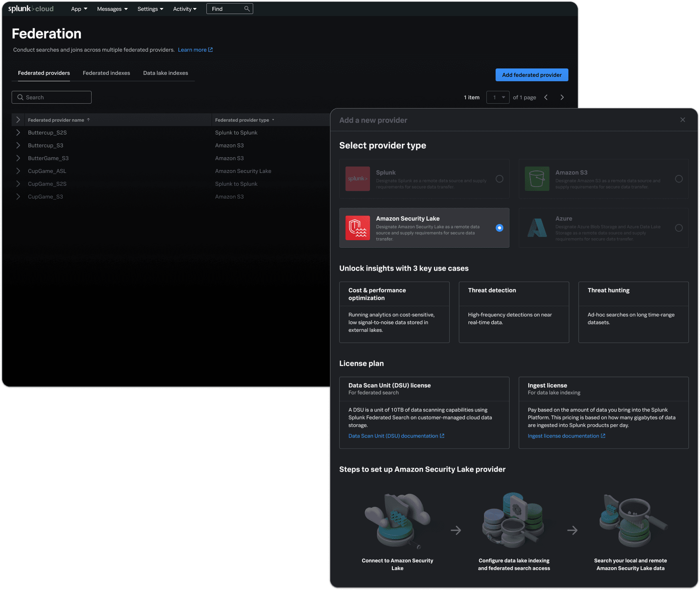Image resolution: width=700 pixels, height=590 pixels.
Task: Expand all rows using header chevron
Action: pyautogui.click(x=18, y=120)
